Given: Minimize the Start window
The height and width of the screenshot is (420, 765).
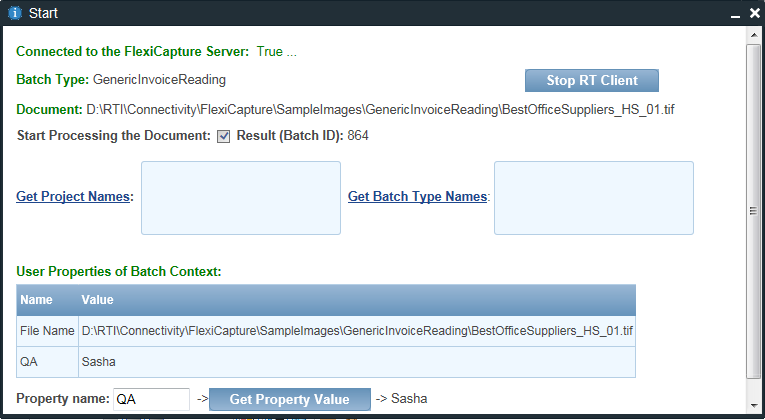Looking at the screenshot, I should (x=732, y=13).
